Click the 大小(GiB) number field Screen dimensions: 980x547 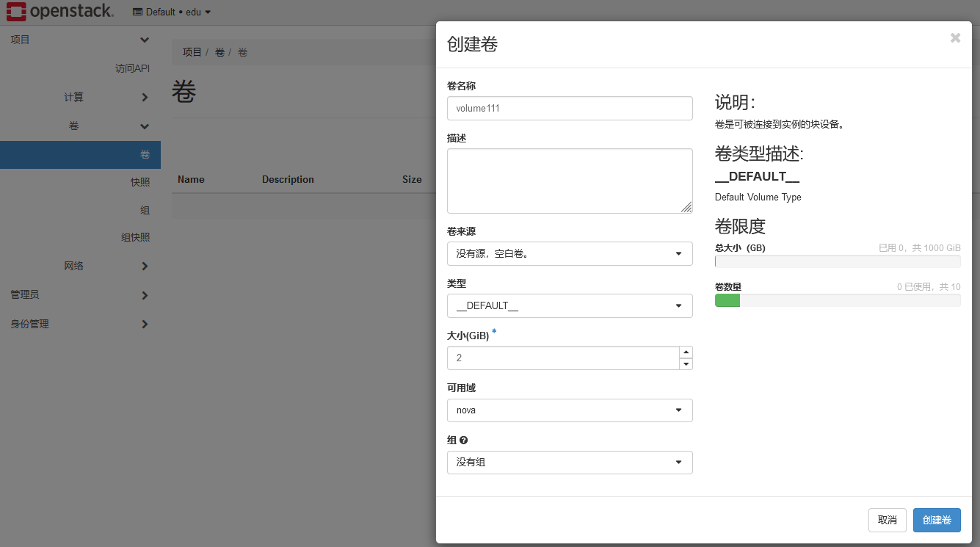tap(562, 358)
